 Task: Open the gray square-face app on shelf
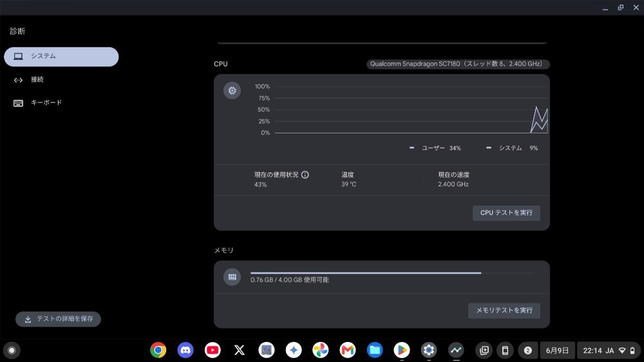click(x=267, y=350)
